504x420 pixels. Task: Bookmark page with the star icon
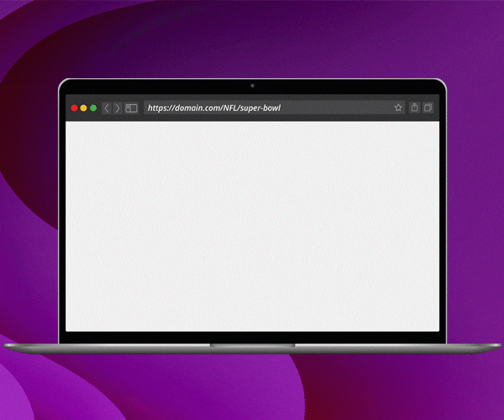(398, 108)
